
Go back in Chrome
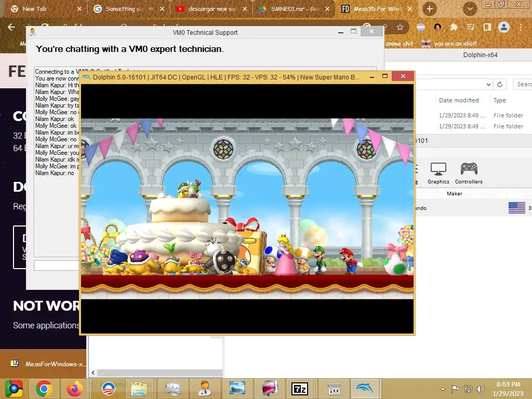(11, 27)
